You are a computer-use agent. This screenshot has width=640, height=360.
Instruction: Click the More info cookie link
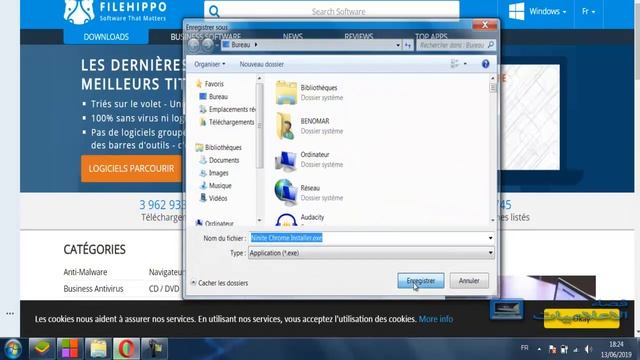click(x=436, y=319)
